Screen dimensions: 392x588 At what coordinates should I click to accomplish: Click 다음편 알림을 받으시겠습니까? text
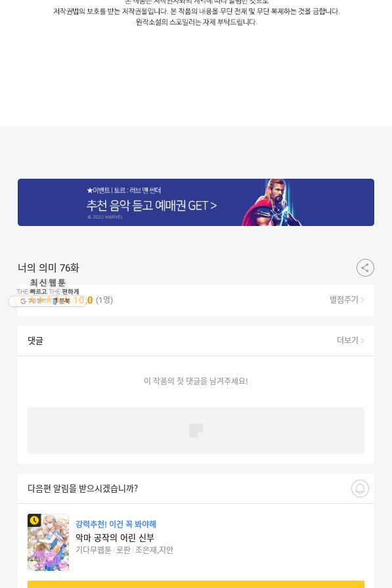click(83, 488)
